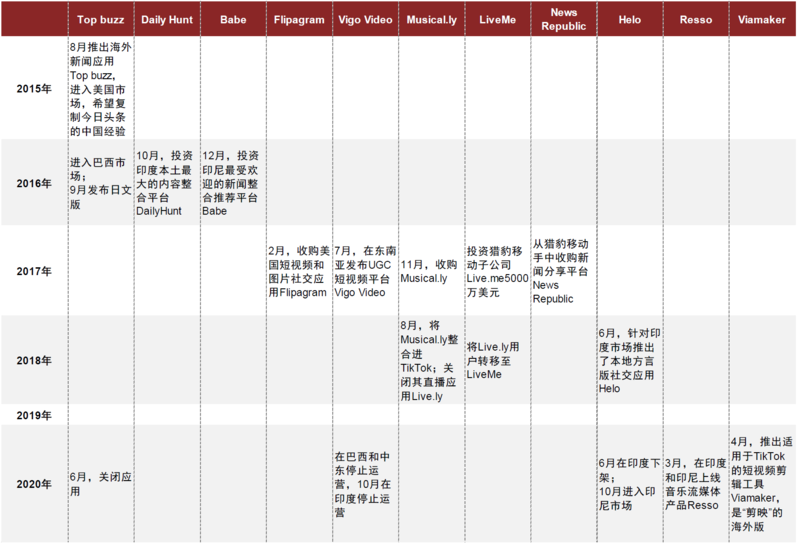The width and height of the screenshot is (800, 546).
Task: Click the 2015 Top buzz launch cell
Action: 100,89
